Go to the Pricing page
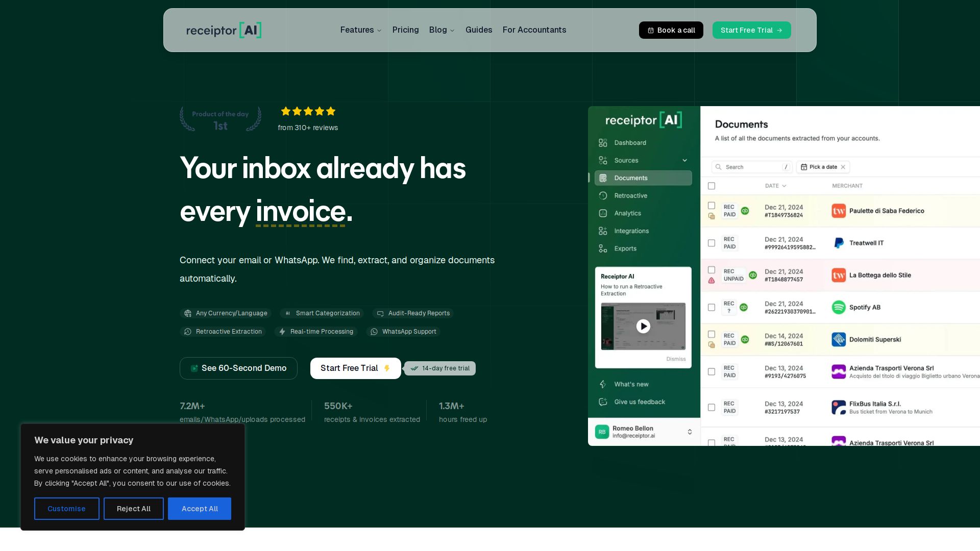 (405, 30)
